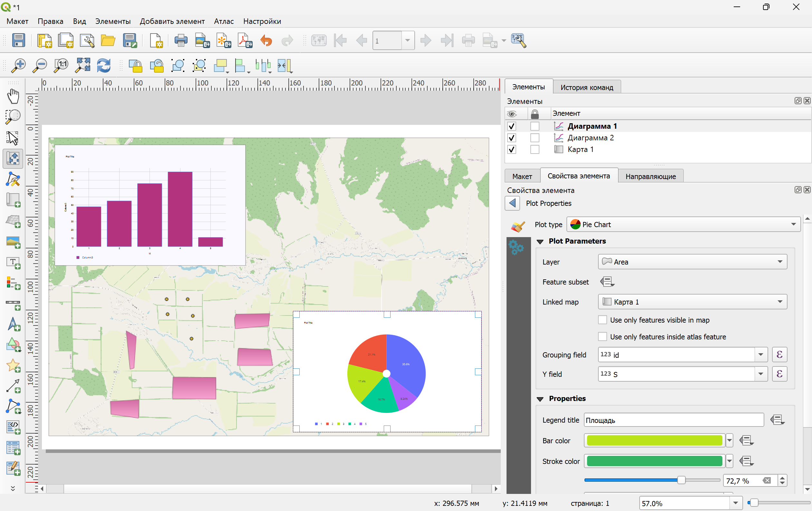812x511 pixels.
Task: Open the Добавить элемент menu
Action: point(172,21)
